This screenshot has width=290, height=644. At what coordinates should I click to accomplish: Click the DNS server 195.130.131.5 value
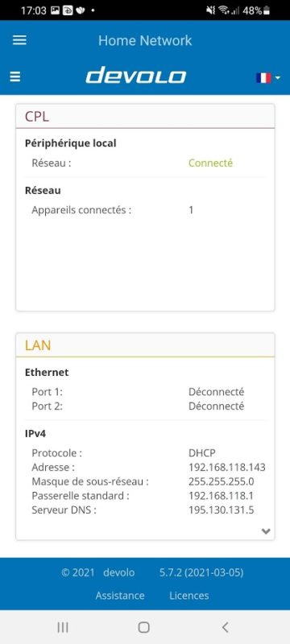pyautogui.click(x=221, y=510)
